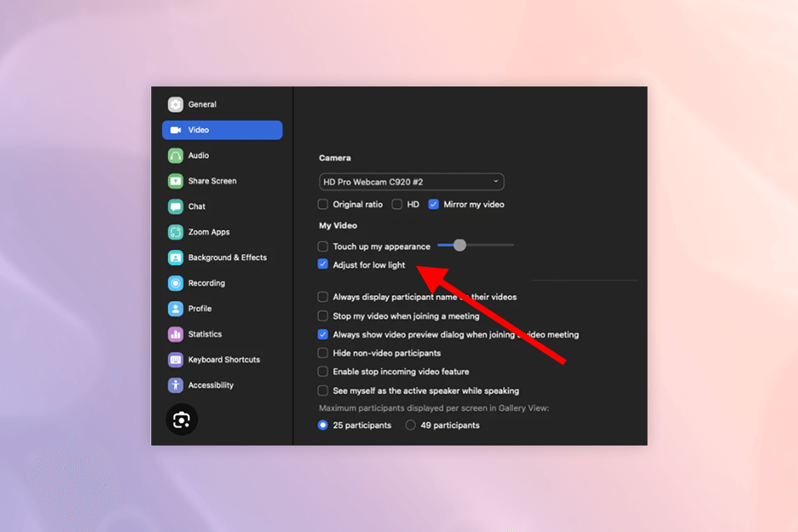798x532 pixels.
Task: Click the Background & Effects icon
Action: 175,258
